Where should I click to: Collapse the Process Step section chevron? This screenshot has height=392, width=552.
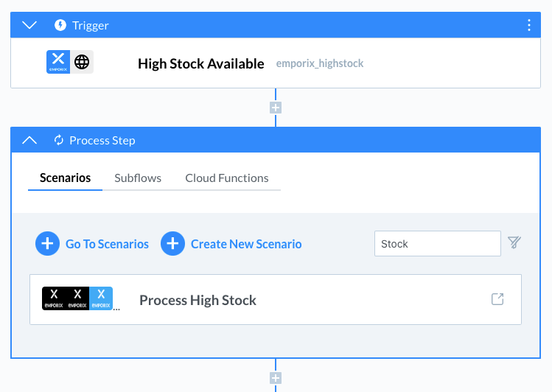[x=29, y=140]
